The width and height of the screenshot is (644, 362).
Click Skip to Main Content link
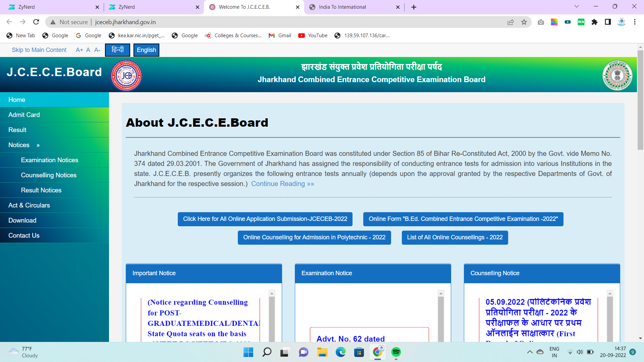pos(39,50)
